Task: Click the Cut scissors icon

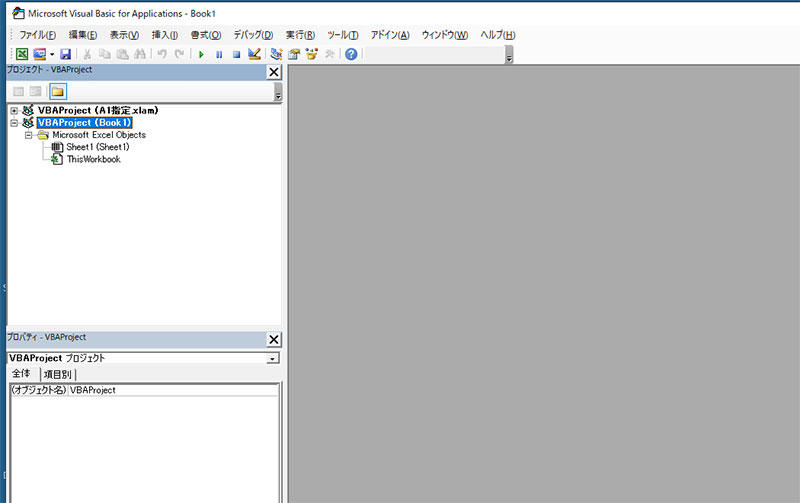Action: pyautogui.click(x=87, y=54)
